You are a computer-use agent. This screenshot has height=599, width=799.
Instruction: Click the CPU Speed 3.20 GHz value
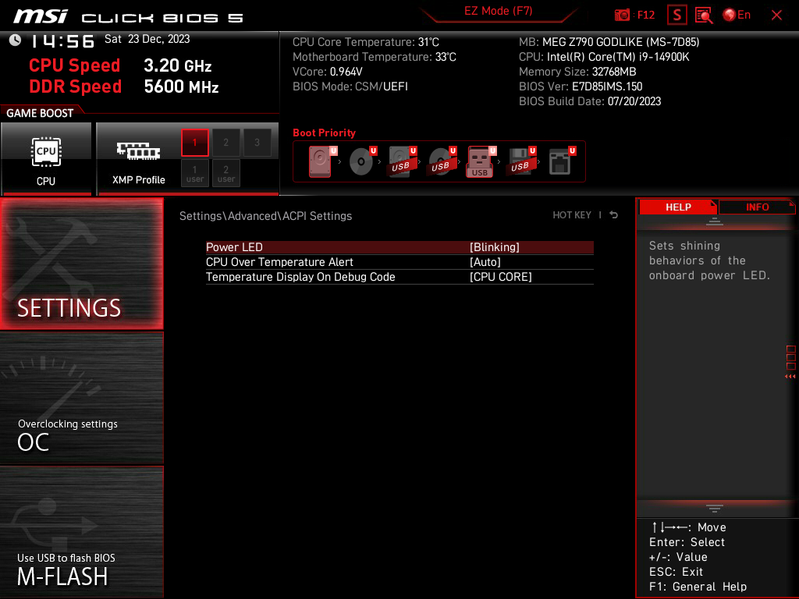(x=177, y=66)
